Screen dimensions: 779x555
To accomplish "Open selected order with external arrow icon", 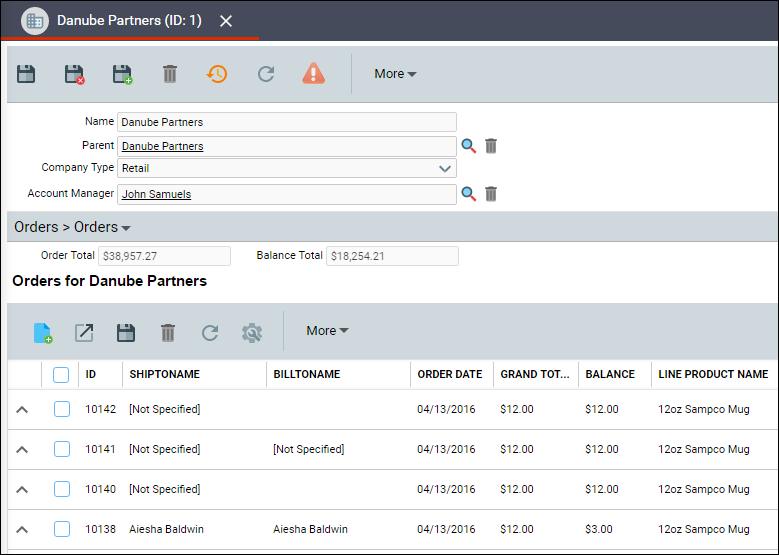I will pyautogui.click(x=84, y=332).
